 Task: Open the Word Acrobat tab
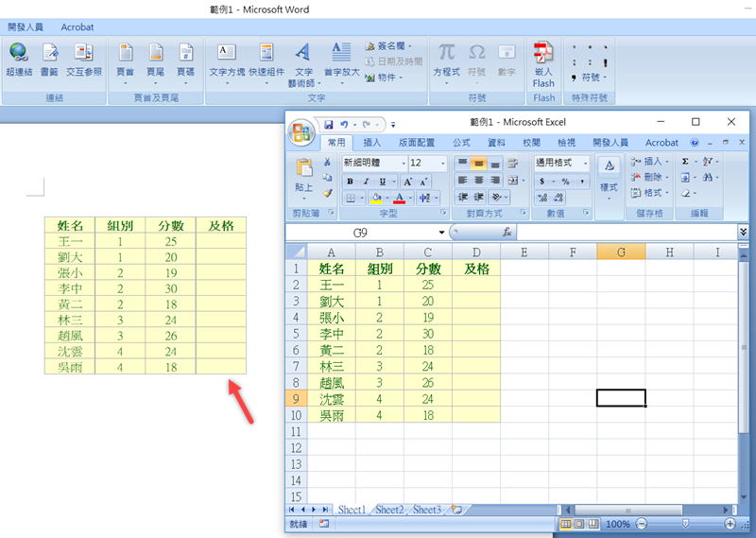(x=77, y=27)
